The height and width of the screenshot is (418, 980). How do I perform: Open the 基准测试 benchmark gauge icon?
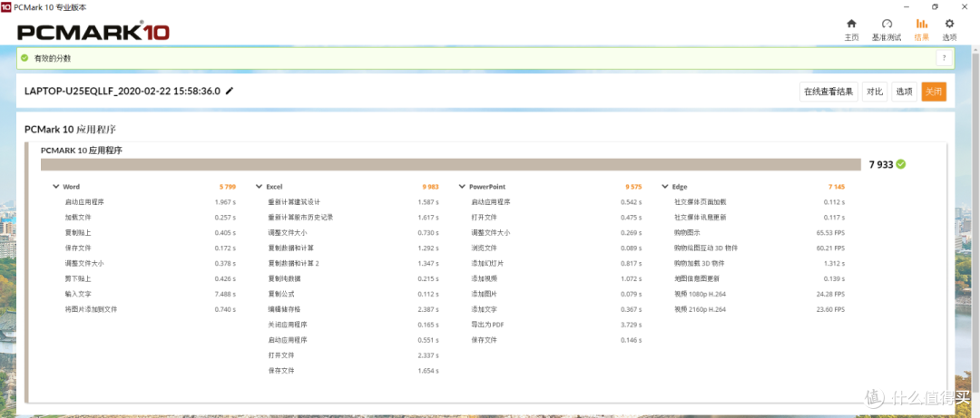[887, 24]
